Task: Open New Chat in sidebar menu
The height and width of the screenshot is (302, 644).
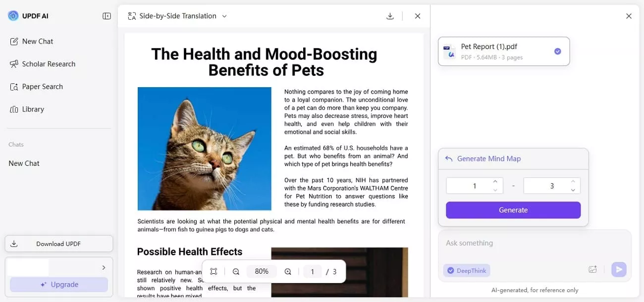Action: coord(32,42)
